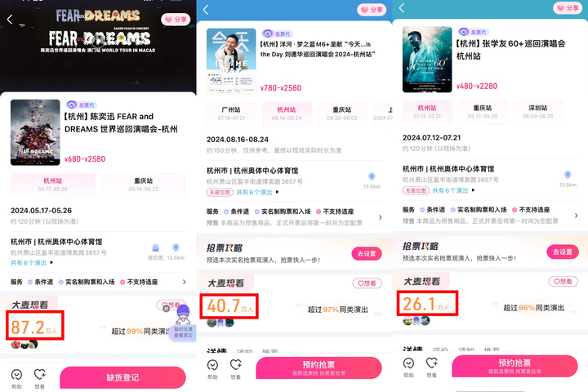
Task: Open the 张学友 60+ concert poster thumbnail
Action: pyautogui.click(x=427, y=60)
